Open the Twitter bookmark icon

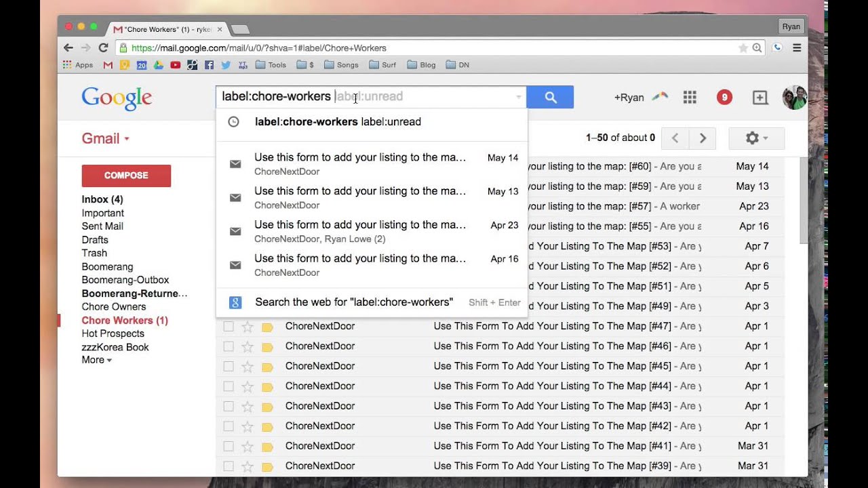pos(226,65)
